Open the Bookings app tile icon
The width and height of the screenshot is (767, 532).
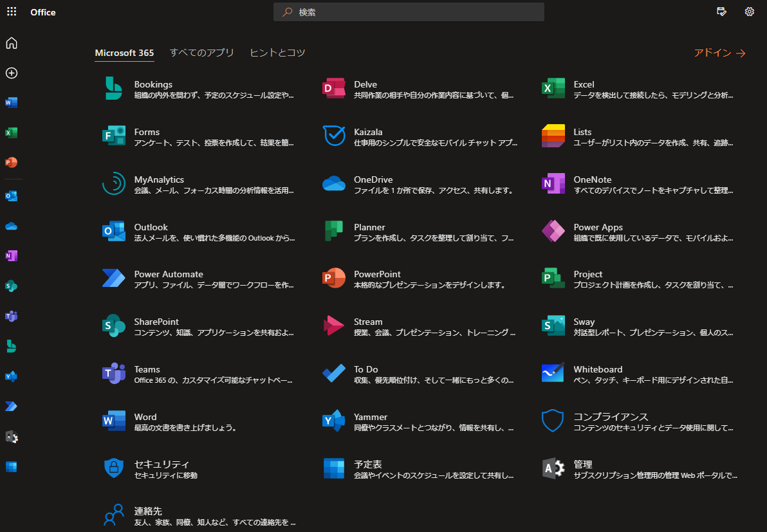click(113, 89)
